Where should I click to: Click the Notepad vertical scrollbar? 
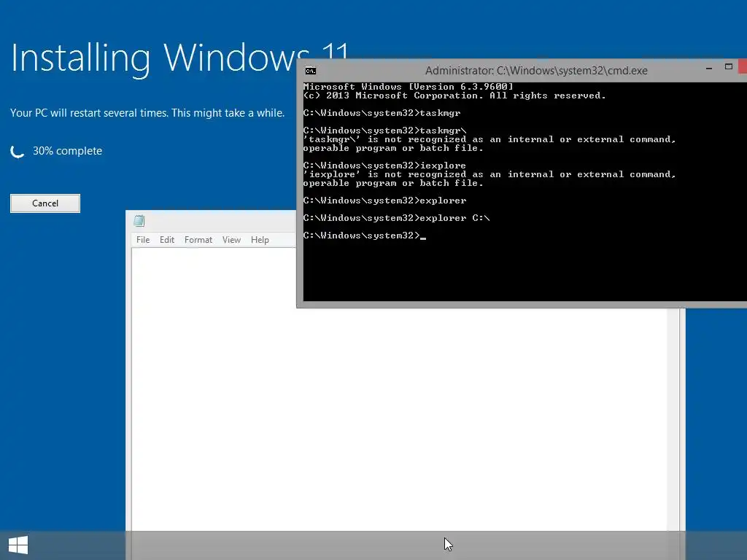coord(673,419)
